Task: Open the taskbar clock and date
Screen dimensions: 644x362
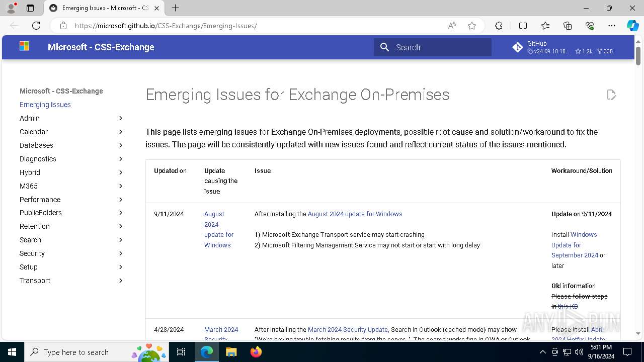Action: [x=601, y=352]
